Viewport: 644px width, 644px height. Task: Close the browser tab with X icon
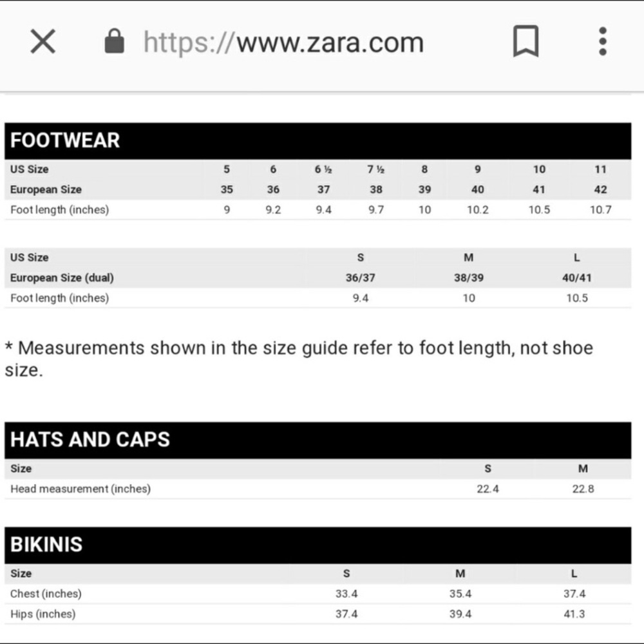point(43,43)
